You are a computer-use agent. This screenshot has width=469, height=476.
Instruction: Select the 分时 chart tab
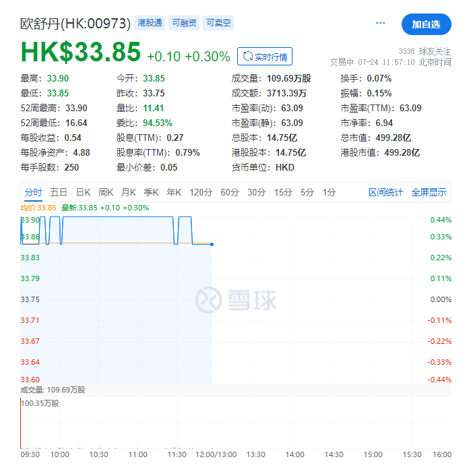tap(34, 192)
